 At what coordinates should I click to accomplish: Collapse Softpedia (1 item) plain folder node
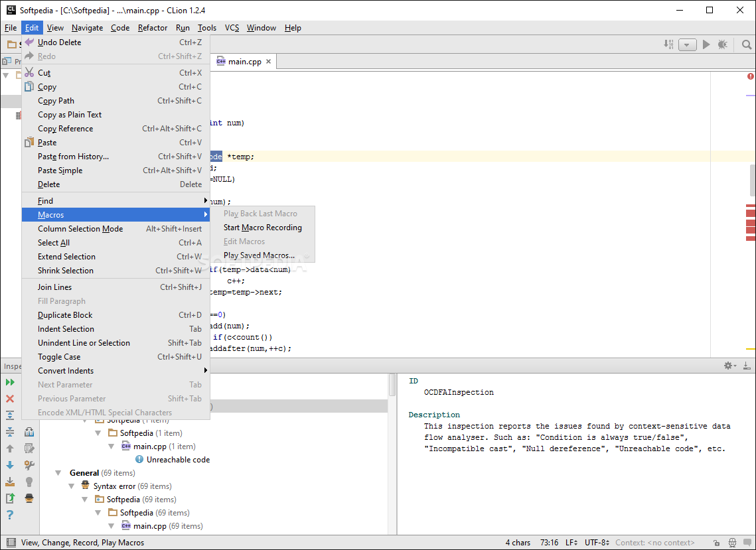[x=98, y=433]
